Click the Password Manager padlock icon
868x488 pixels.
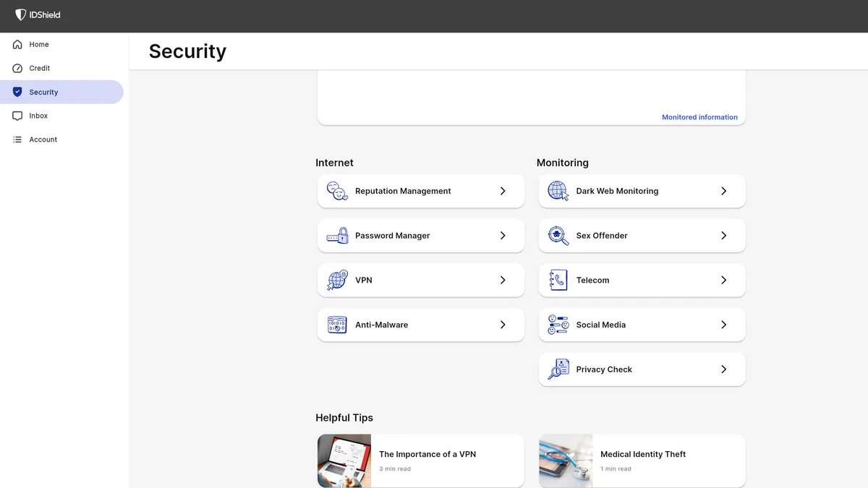tap(336, 236)
